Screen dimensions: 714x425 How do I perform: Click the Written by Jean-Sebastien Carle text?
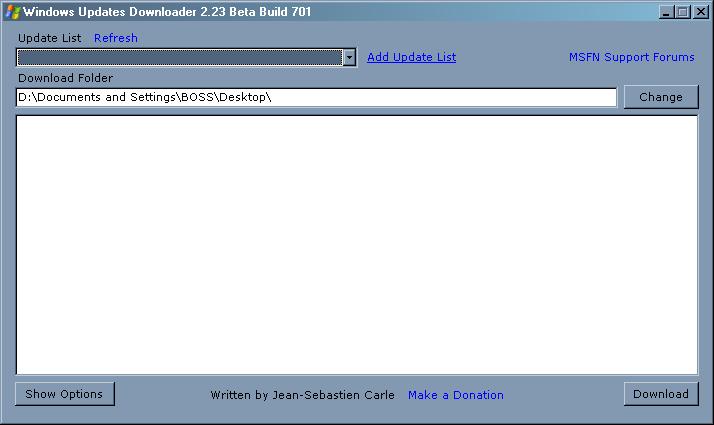point(302,395)
